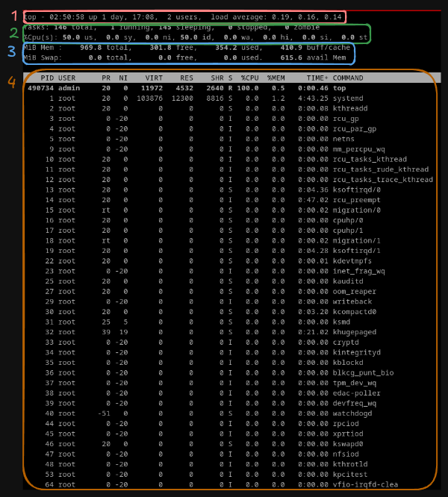This screenshot has width=448, height=497.
Task: Click the COMMAND column header
Action: click(x=348, y=78)
